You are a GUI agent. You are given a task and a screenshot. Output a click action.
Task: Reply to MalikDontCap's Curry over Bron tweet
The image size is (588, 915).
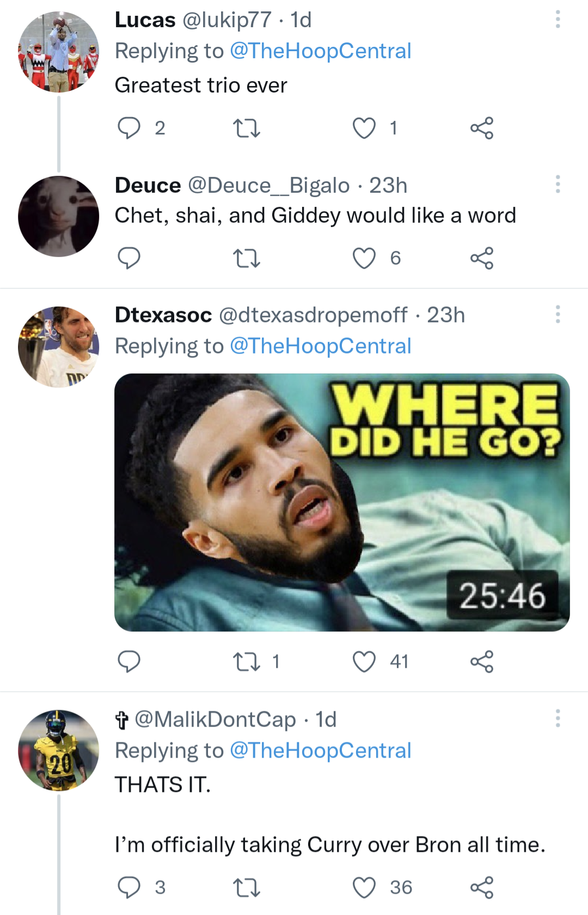click(129, 887)
